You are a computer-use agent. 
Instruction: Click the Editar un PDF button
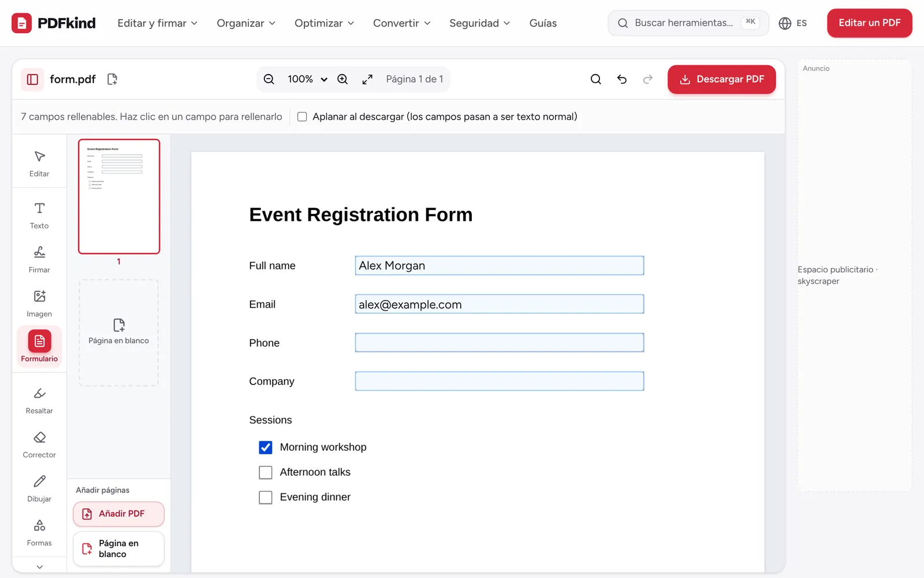pos(870,23)
